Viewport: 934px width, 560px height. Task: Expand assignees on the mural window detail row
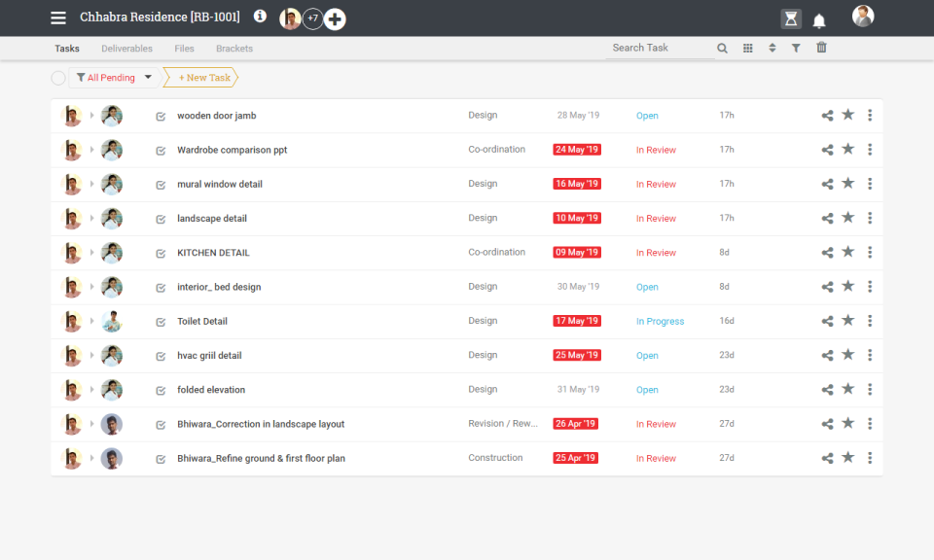(90, 184)
